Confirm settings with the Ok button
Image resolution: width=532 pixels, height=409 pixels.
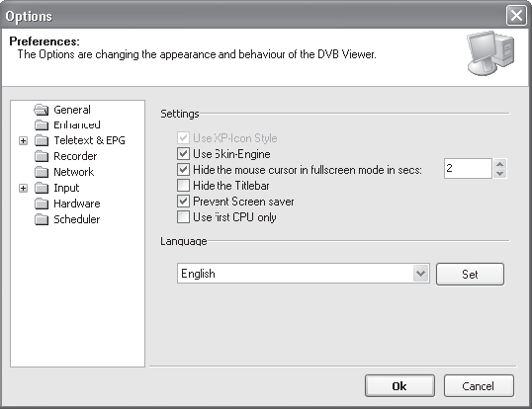399,385
